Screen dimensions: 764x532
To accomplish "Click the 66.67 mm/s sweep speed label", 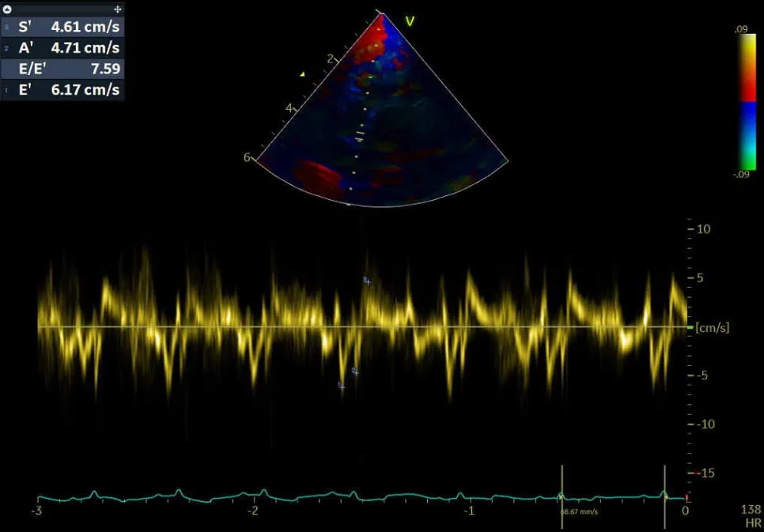I will pos(579,512).
